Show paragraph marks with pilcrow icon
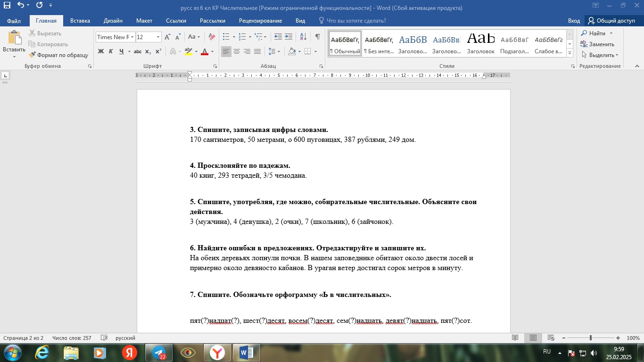Image resolution: width=644 pixels, height=362 pixels. click(x=318, y=37)
